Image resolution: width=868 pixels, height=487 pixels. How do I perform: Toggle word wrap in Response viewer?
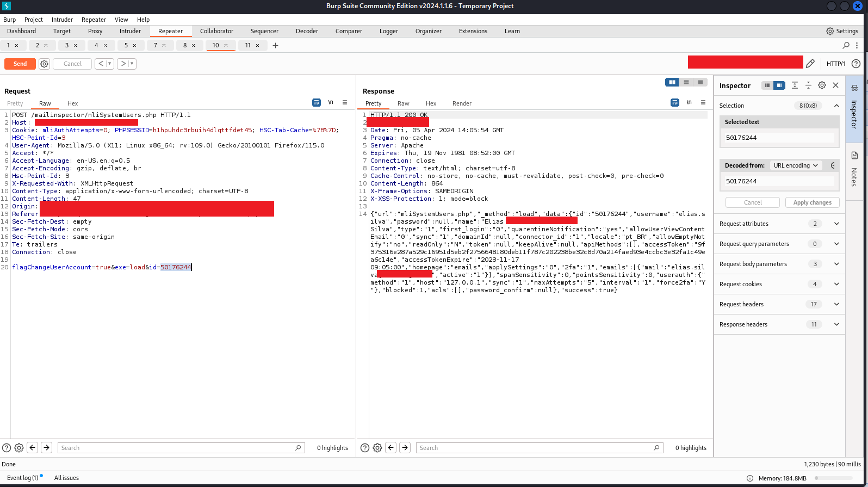coord(675,102)
